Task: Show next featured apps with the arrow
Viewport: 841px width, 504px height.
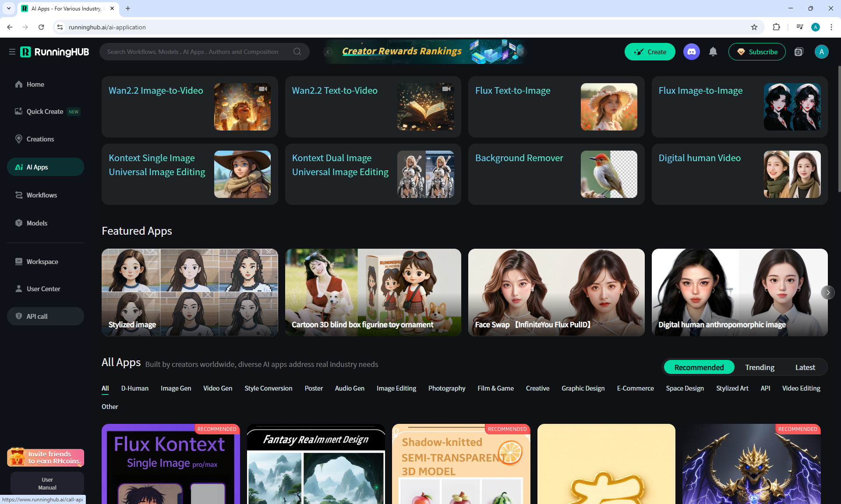Action: pyautogui.click(x=827, y=292)
